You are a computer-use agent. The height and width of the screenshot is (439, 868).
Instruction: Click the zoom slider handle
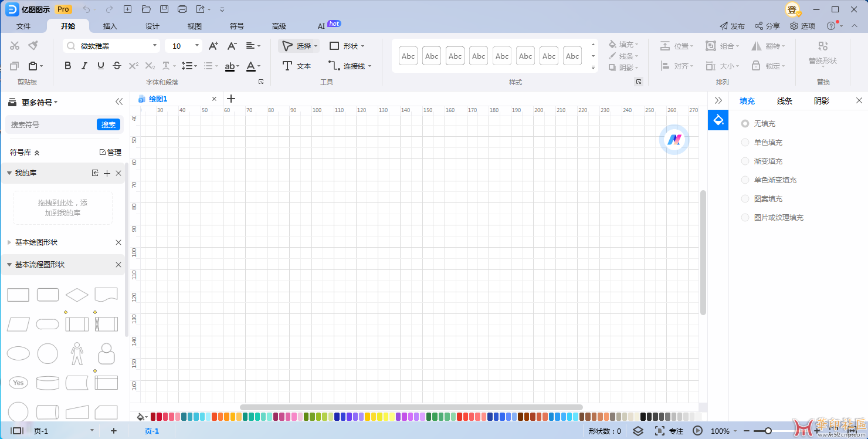768,431
